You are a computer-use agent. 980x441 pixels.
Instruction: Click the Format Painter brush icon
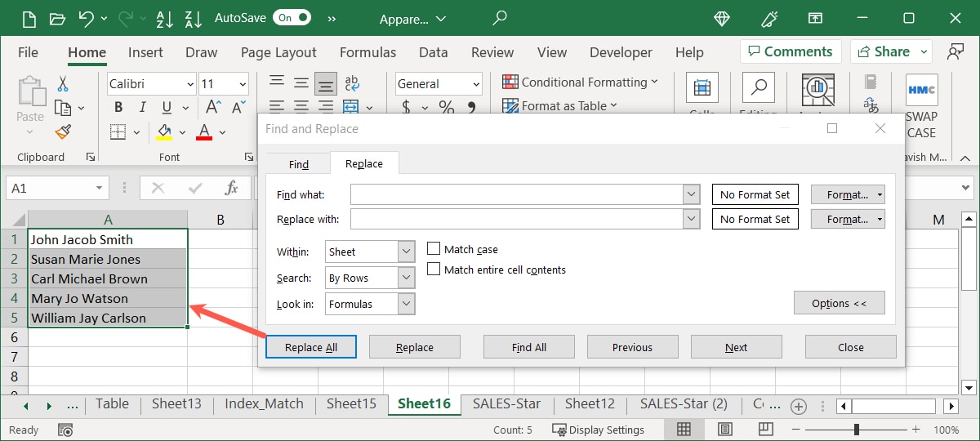pos(63,131)
